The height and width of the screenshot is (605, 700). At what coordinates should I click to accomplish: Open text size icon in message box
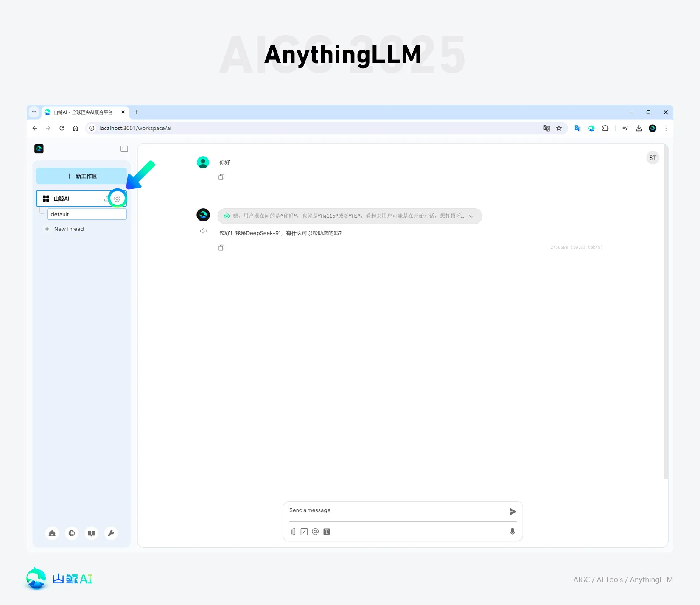327,532
